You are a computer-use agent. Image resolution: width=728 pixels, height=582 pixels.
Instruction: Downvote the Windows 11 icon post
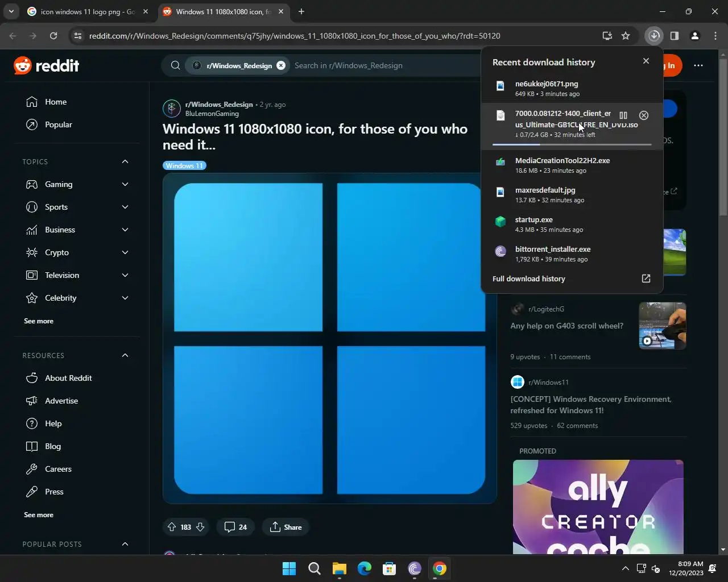(200, 527)
